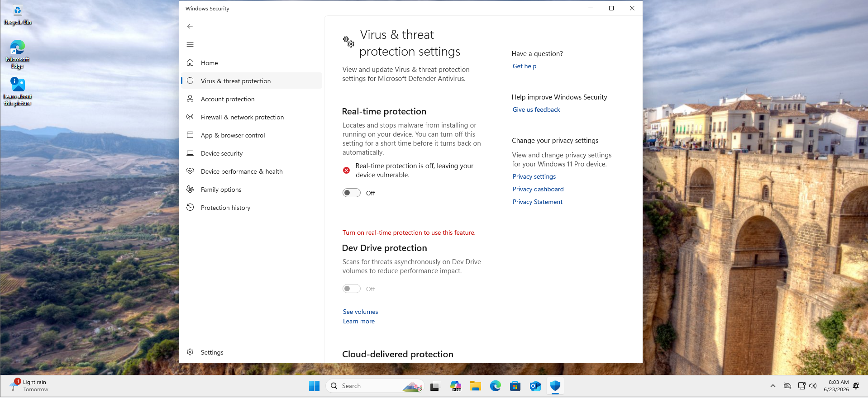Click the taskbar Search box
The image size is (868, 398).
(x=375, y=386)
